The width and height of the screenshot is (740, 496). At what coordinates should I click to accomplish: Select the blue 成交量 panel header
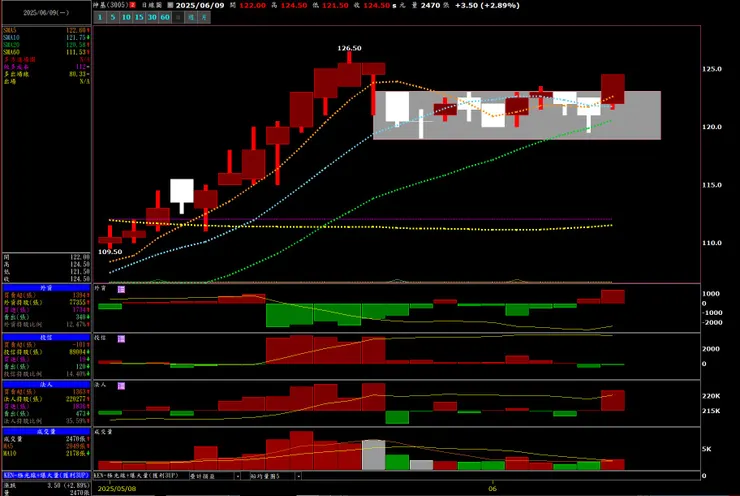[x=46, y=431]
